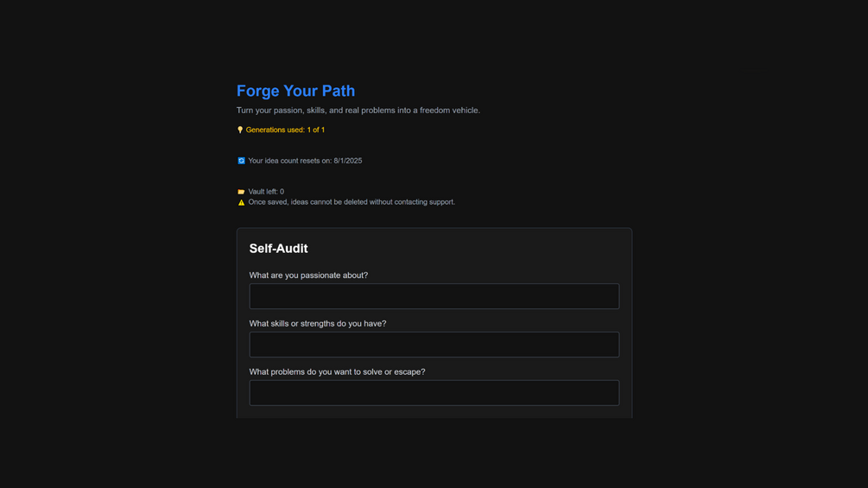Click the warning triangle icon
The width and height of the screenshot is (868, 488).
coord(241,202)
